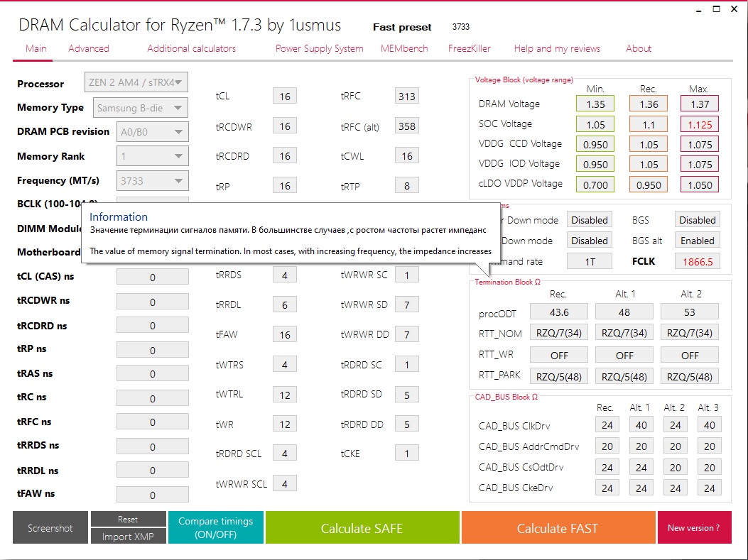The image size is (748, 560).
Task: Click RTT_NOM Alt. 1 value RZQ/7(34)
Action: [624, 333]
